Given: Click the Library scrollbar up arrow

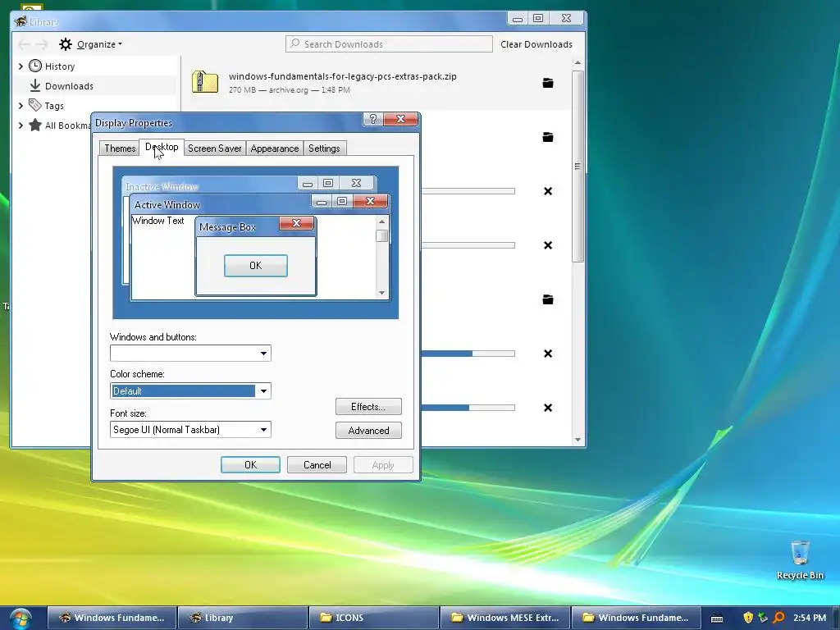Looking at the screenshot, I should (577, 62).
